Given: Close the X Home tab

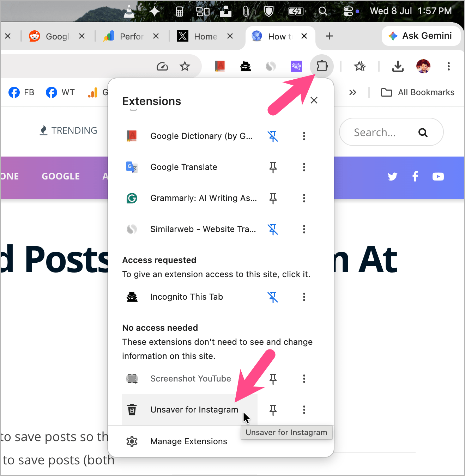Looking at the screenshot, I should click(230, 36).
